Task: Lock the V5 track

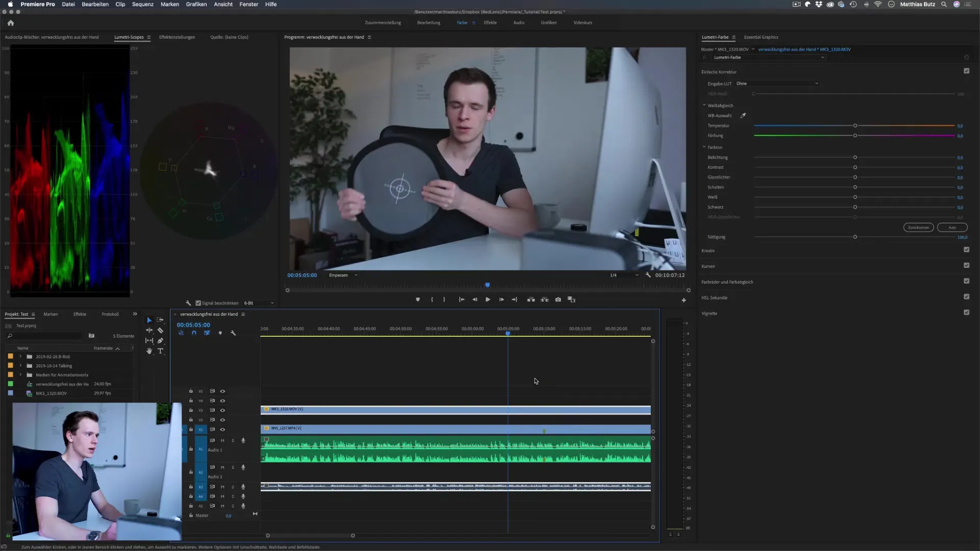Action: click(191, 391)
